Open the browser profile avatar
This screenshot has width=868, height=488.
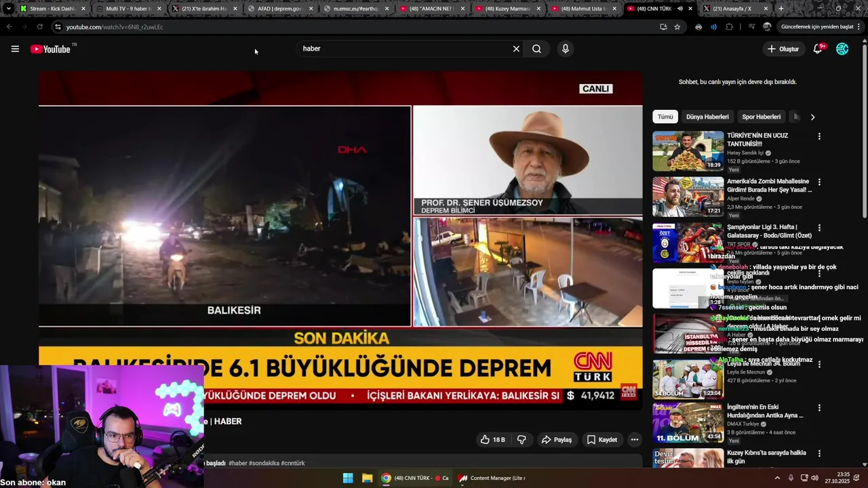(x=767, y=27)
